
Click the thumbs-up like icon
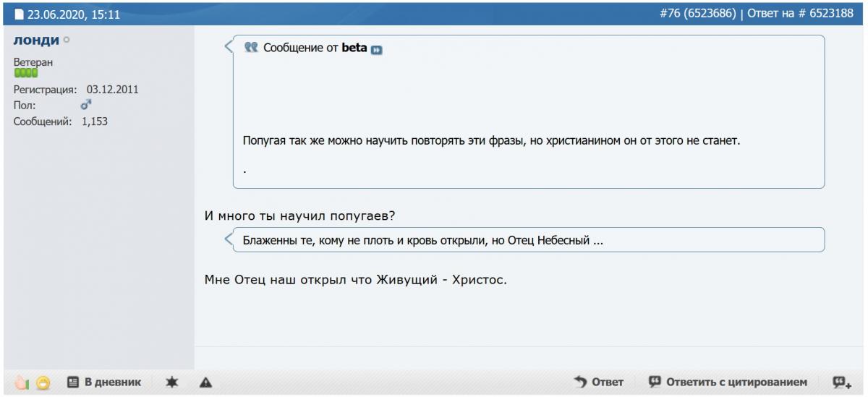tap(20, 383)
